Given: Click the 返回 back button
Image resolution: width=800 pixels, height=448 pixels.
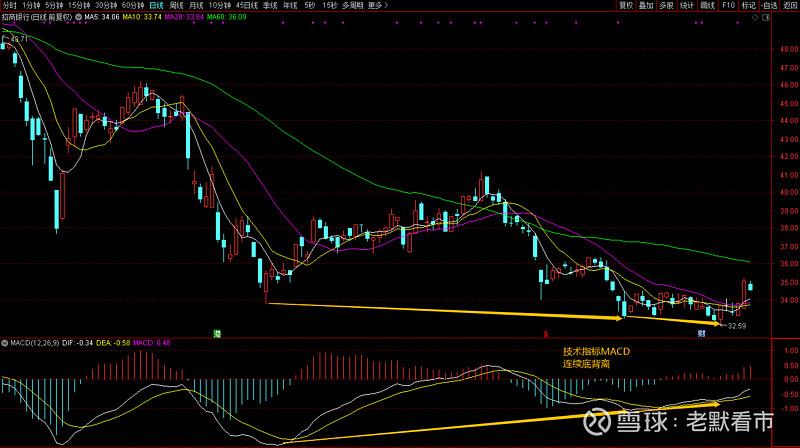Looking at the screenshot, I should [790, 5].
